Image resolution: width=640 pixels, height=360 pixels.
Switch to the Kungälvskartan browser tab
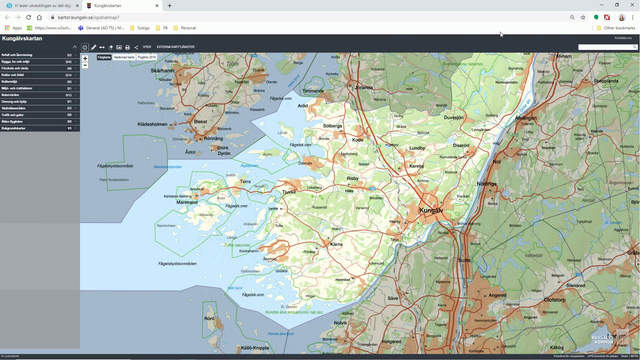[x=122, y=6]
